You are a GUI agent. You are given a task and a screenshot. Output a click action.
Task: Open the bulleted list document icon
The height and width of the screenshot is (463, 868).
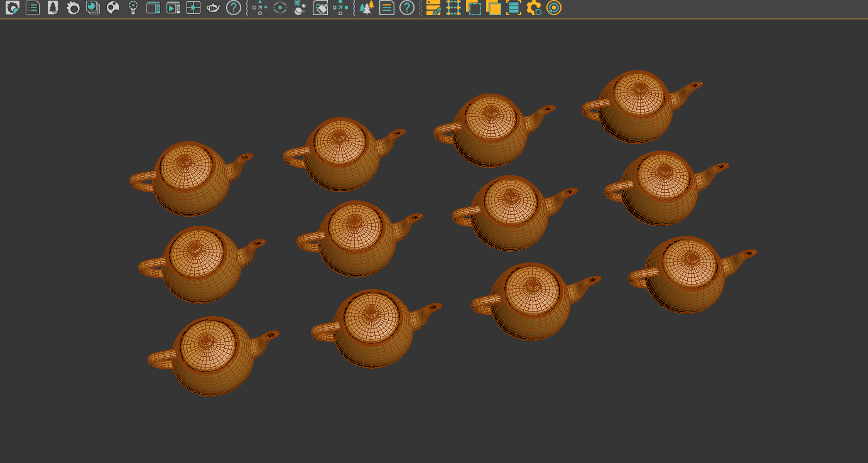coord(33,8)
